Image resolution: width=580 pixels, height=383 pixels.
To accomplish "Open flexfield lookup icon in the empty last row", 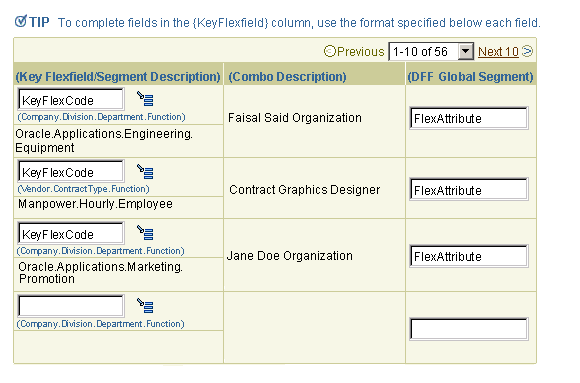I will pyautogui.click(x=145, y=306).
